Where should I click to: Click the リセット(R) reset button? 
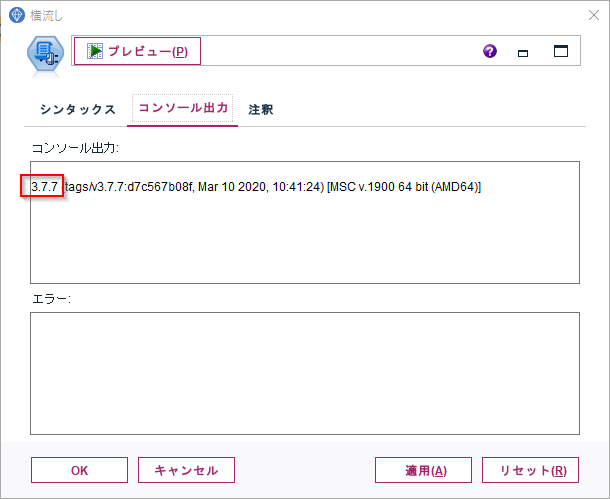point(530,470)
